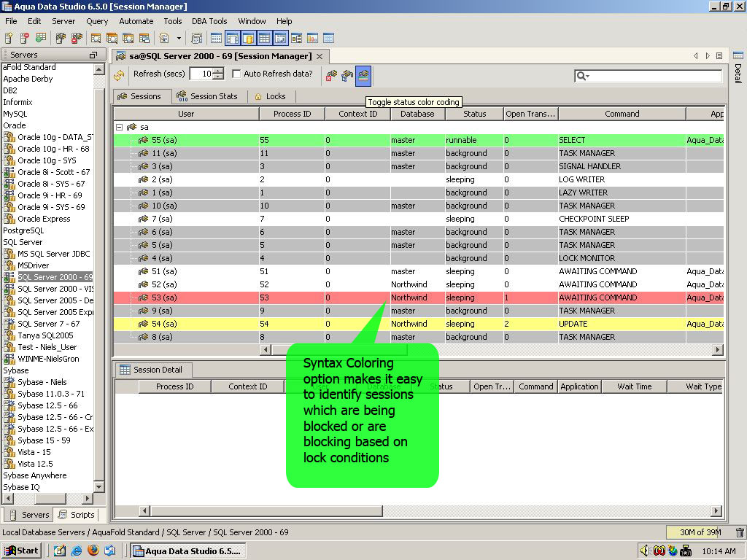Click the register server icon with yellow star

(9, 38)
